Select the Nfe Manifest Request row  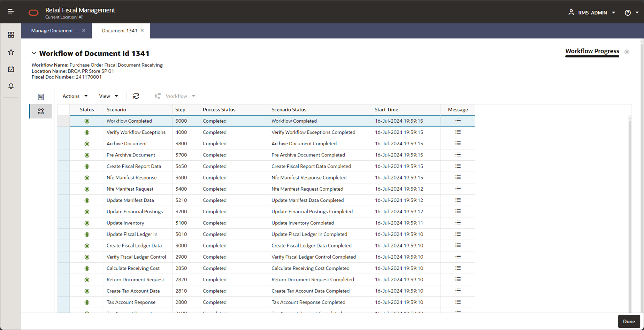pos(130,189)
